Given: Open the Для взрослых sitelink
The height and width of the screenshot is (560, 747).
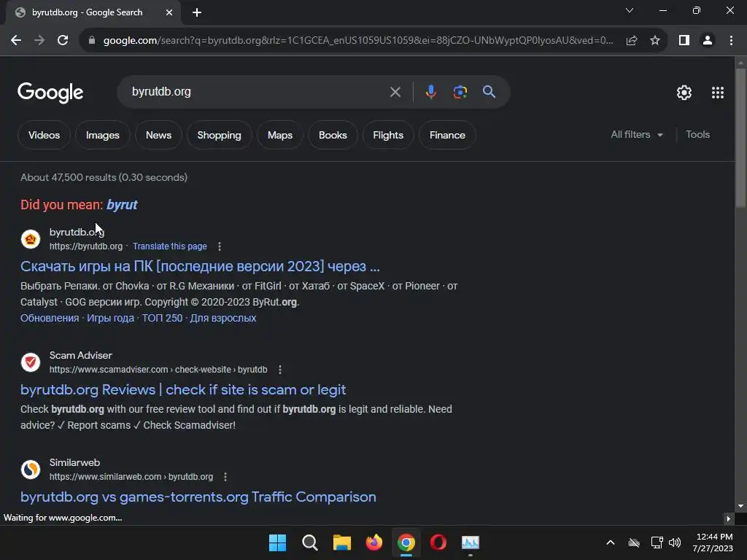Looking at the screenshot, I should [x=223, y=318].
